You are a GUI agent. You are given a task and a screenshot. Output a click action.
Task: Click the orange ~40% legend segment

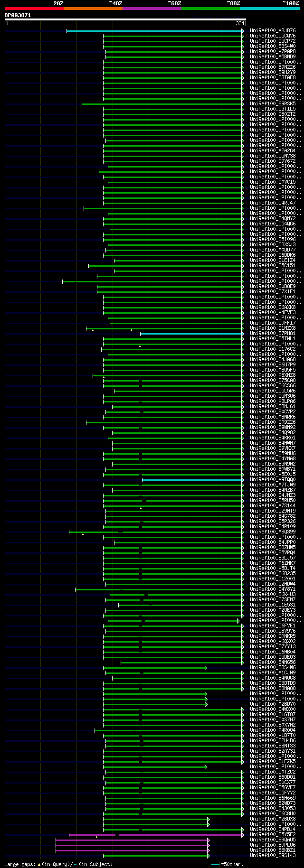93,9
